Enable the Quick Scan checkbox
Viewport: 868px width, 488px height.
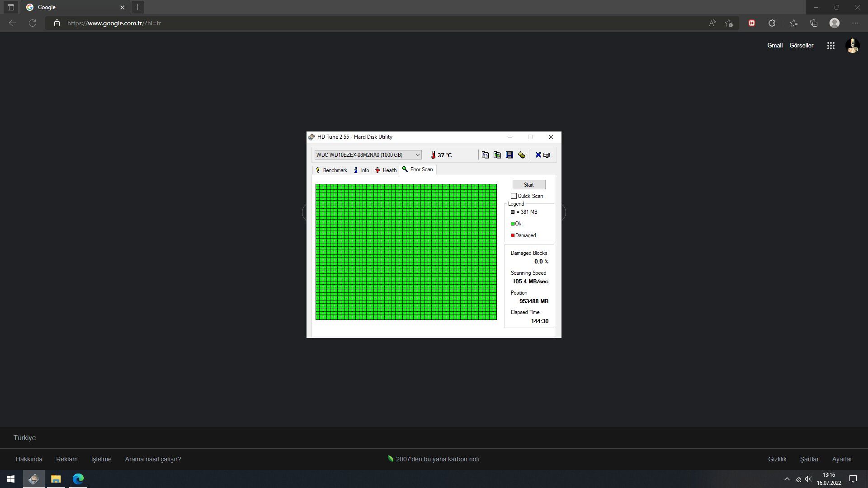tap(514, 196)
